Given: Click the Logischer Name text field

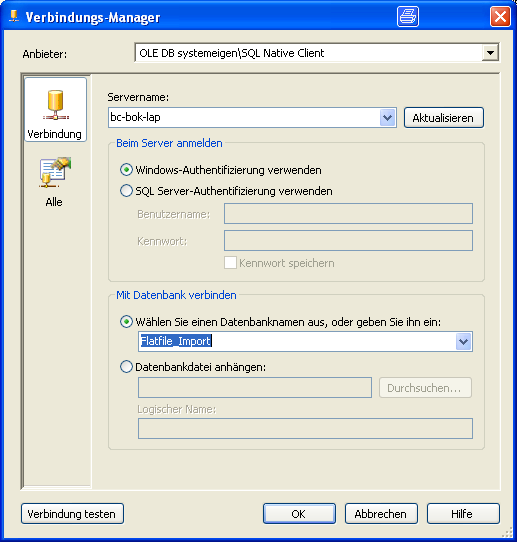Looking at the screenshot, I should coord(305,429).
